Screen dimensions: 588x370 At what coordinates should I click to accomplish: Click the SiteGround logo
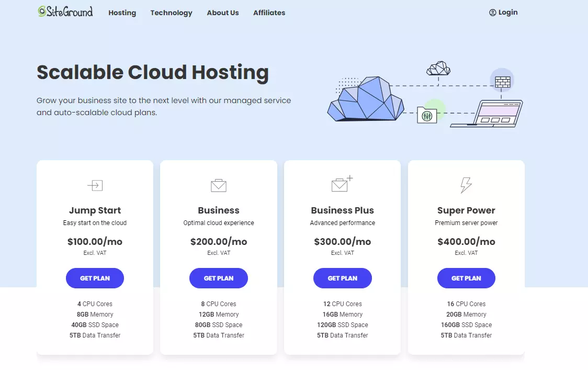65,11
